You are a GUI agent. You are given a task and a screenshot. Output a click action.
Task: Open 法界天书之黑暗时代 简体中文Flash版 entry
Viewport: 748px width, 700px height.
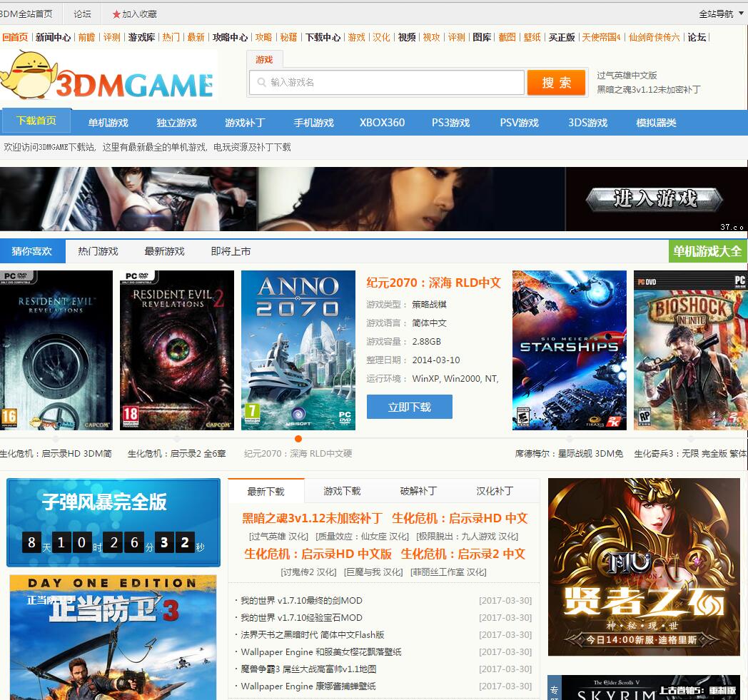tap(313, 634)
